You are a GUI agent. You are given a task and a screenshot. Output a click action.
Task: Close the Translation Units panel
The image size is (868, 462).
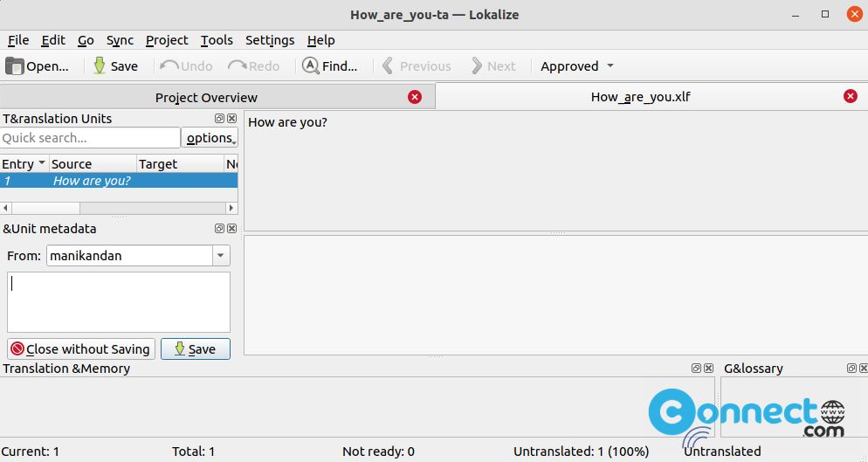(x=232, y=119)
